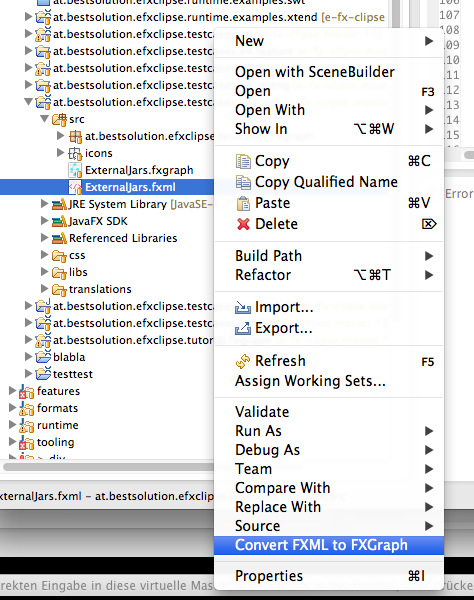Viewport: 474px width, 600px height.
Task: Click the Copy icon in context menu
Action: point(243,161)
